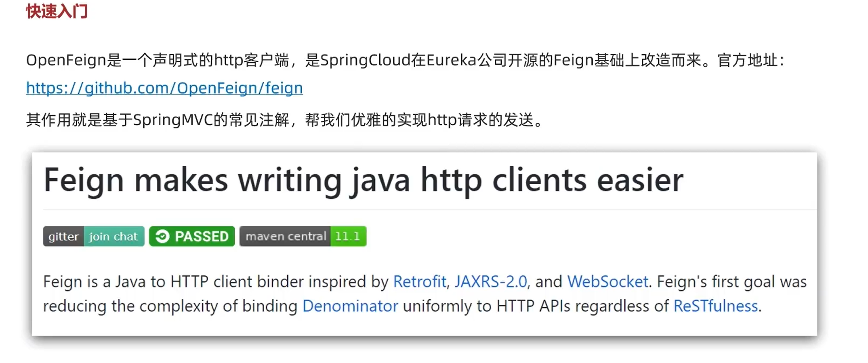The width and height of the screenshot is (868, 363).
Task: Click the gitter join chat badge
Action: pyautogui.click(x=94, y=236)
